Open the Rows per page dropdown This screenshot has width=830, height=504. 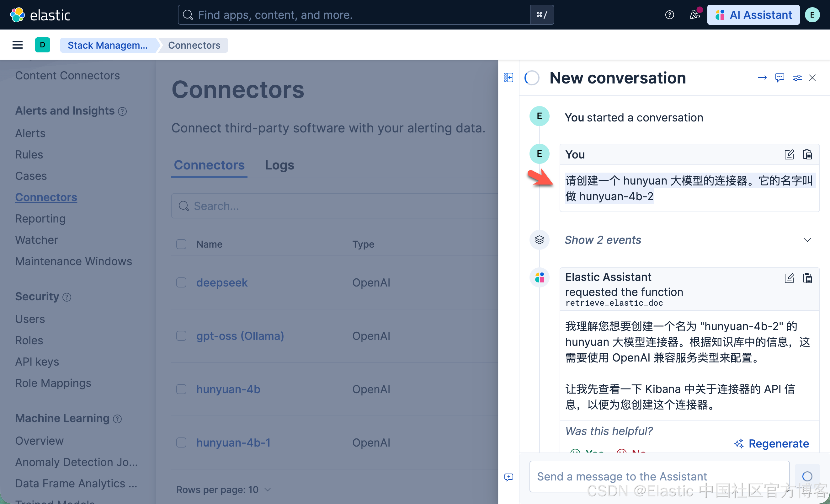pos(223,490)
